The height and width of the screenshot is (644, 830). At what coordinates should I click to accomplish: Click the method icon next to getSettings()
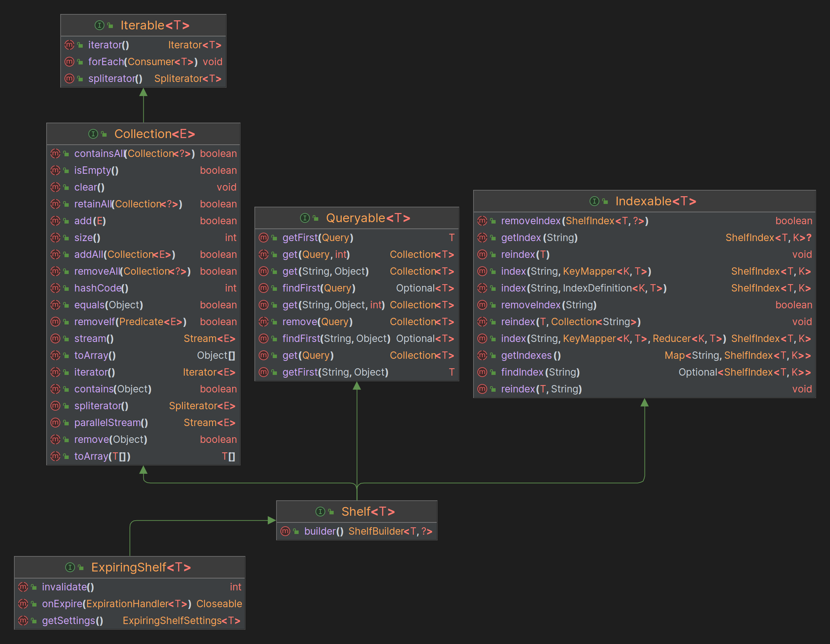point(23,621)
